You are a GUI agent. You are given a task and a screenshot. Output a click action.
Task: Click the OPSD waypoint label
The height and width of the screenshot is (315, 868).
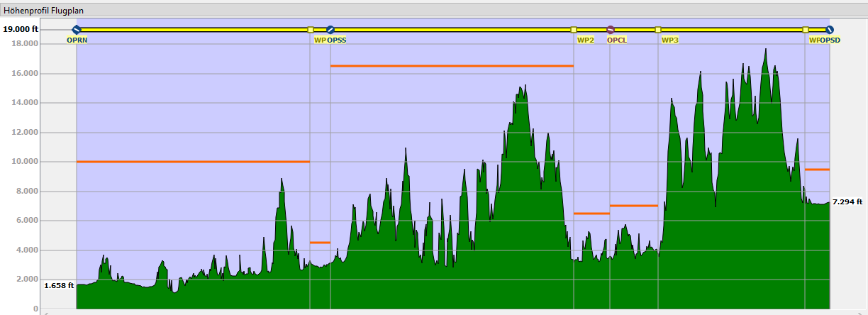pyautogui.click(x=830, y=40)
